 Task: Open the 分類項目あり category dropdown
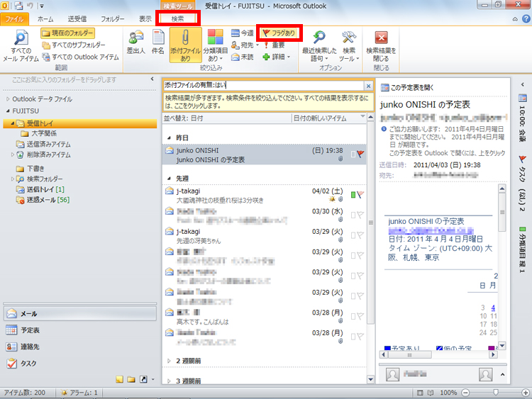click(x=215, y=45)
